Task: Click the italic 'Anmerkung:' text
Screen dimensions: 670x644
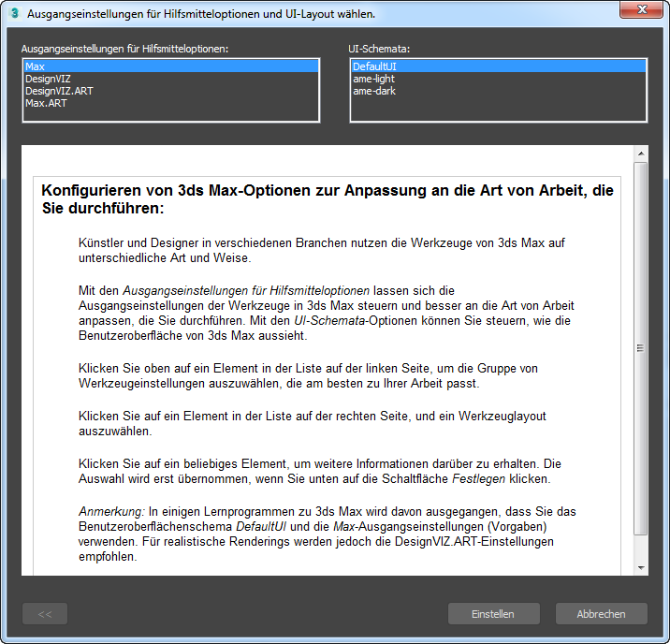Action: [112, 511]
